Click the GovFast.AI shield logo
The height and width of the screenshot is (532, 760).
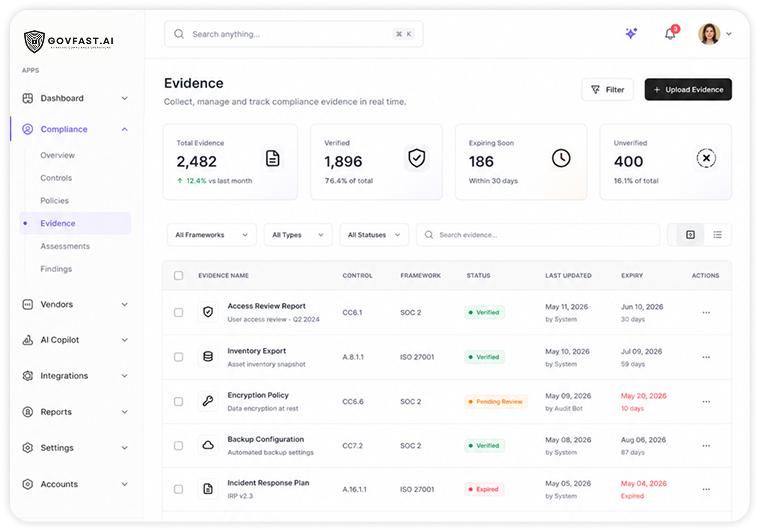pos(34,41)
